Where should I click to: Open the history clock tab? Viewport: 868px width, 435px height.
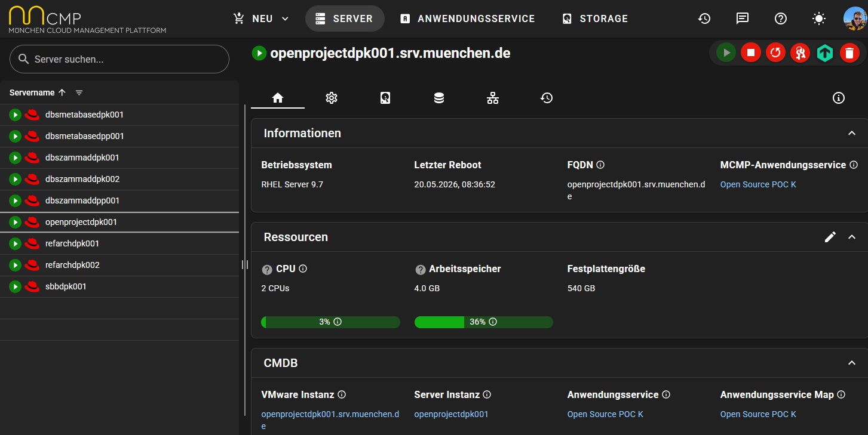[x=547, y=98]
